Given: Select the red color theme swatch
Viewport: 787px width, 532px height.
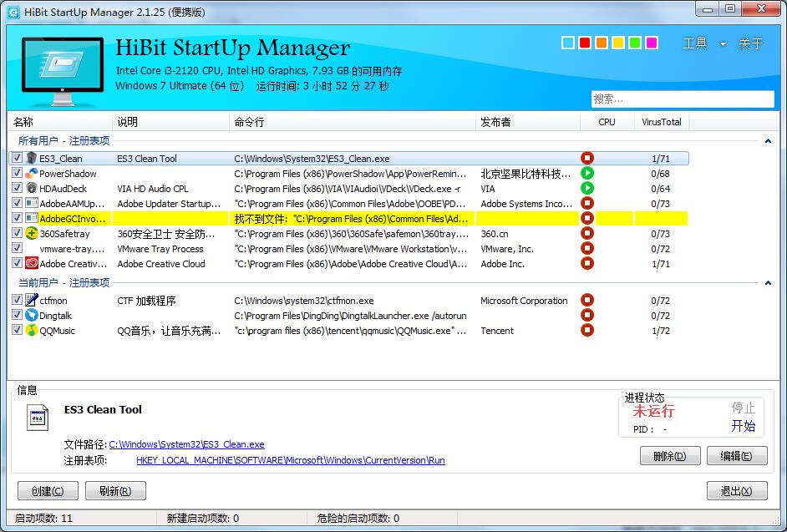Looking at the screenshot, I should pos(585,43).
